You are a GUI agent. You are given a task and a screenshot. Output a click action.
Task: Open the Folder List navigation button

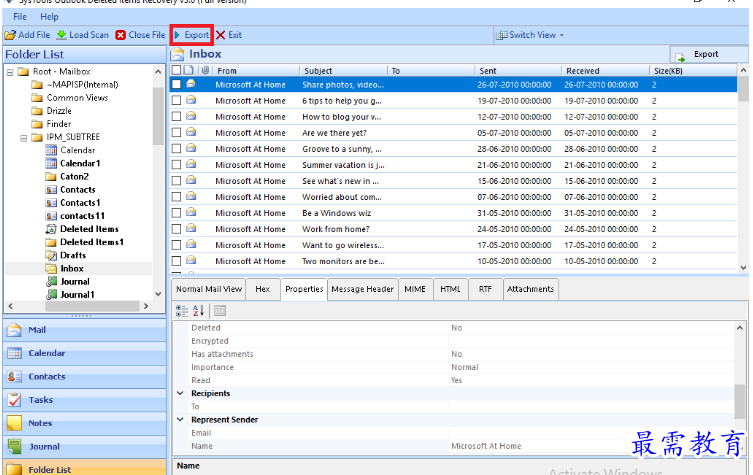coord(85,469)
